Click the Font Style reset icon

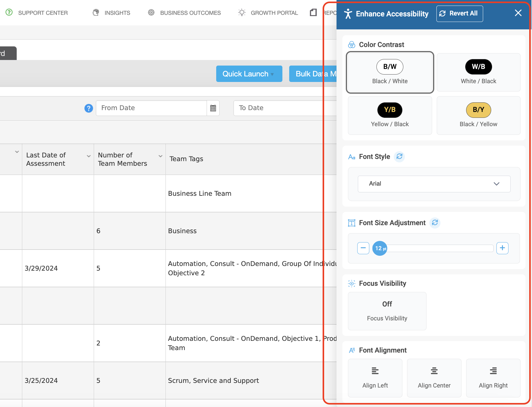(399, 156)
